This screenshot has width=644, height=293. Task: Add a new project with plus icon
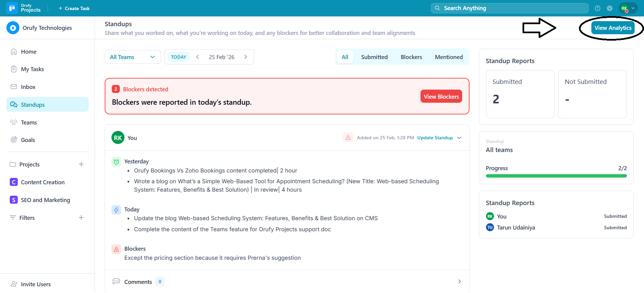tap(81, 164)
